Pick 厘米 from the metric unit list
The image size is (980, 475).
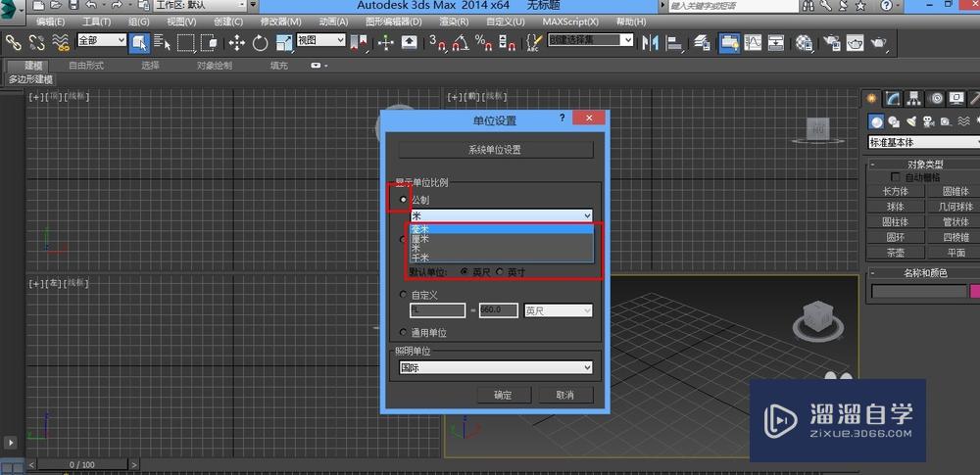click(x=501, y=239)
